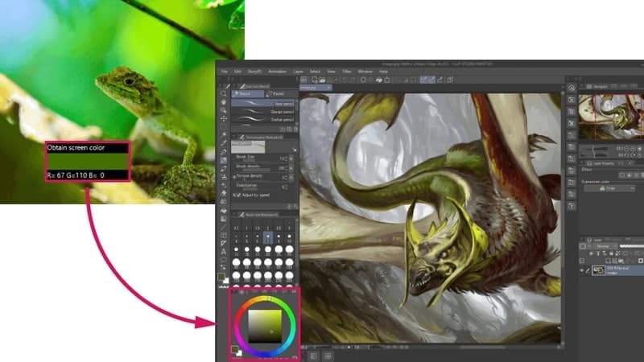Click topmost icon in collapsed palette strip
The height and width of the screenshot is (362, 644).
(x=572, y=88)
